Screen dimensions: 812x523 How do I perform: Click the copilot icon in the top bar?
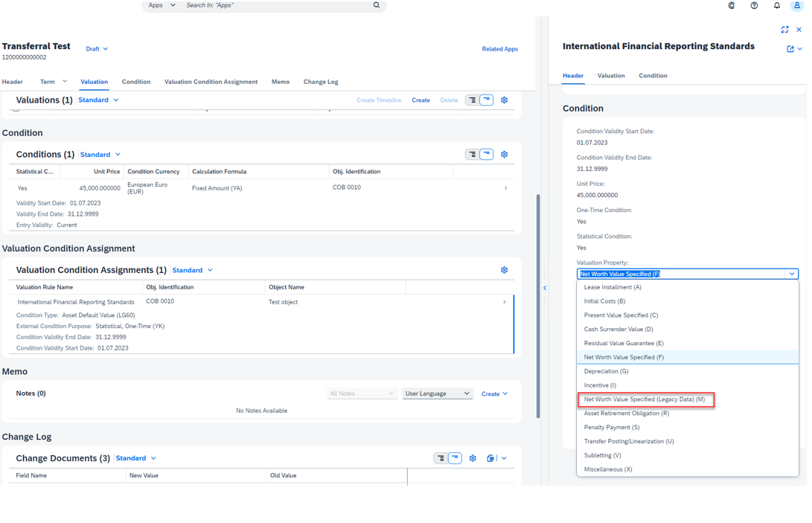pyautogui.click(x=731, y=5)
